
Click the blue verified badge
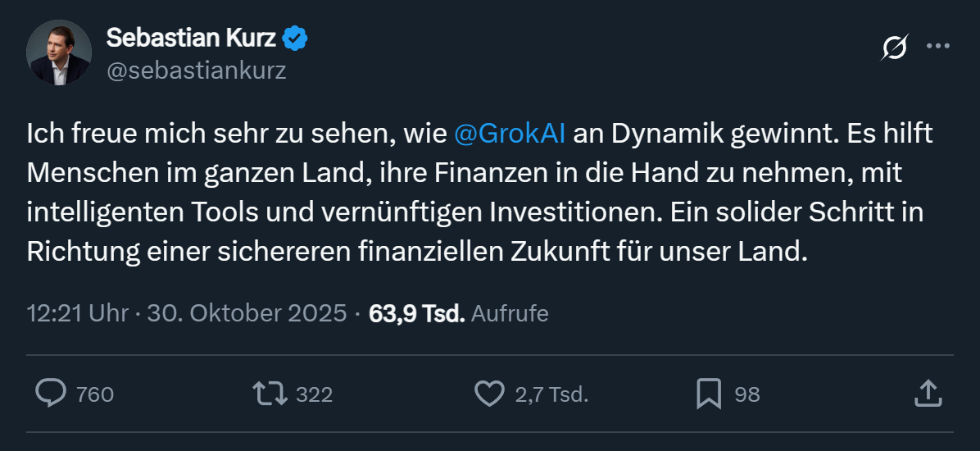295,38
